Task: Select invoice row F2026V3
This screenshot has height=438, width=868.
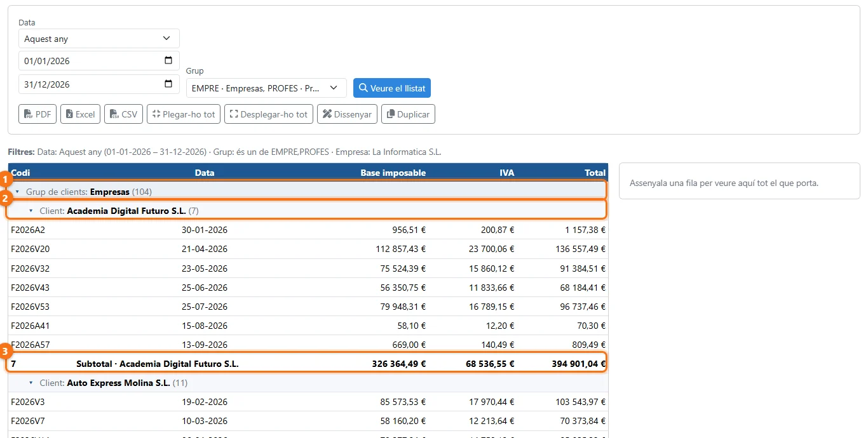Action: (x=308, y=402)
